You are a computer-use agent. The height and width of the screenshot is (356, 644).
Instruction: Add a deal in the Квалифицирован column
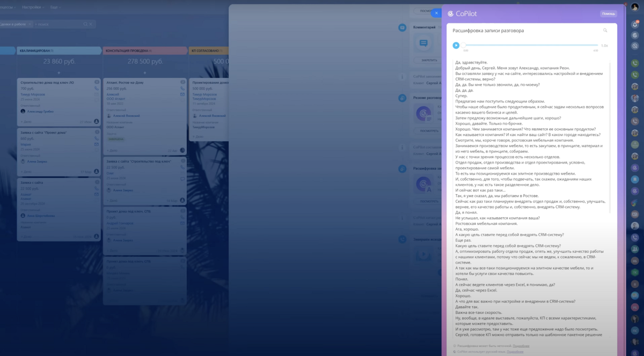58,72
